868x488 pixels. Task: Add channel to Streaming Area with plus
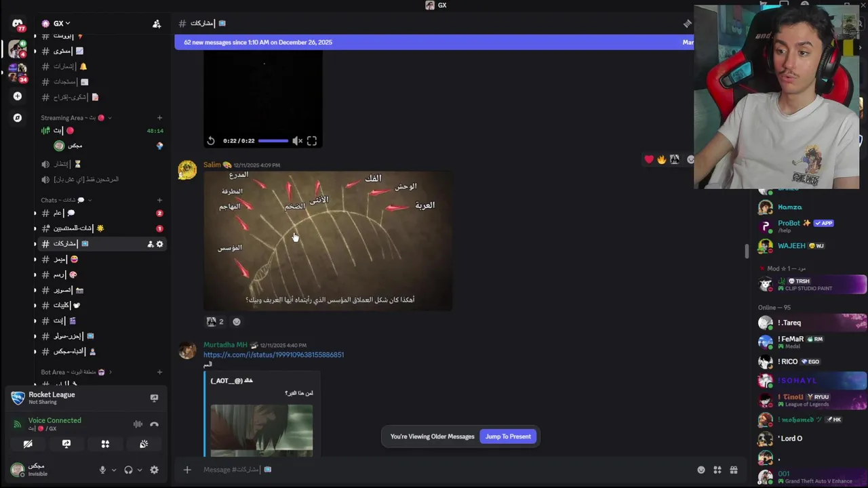(160, 118)
